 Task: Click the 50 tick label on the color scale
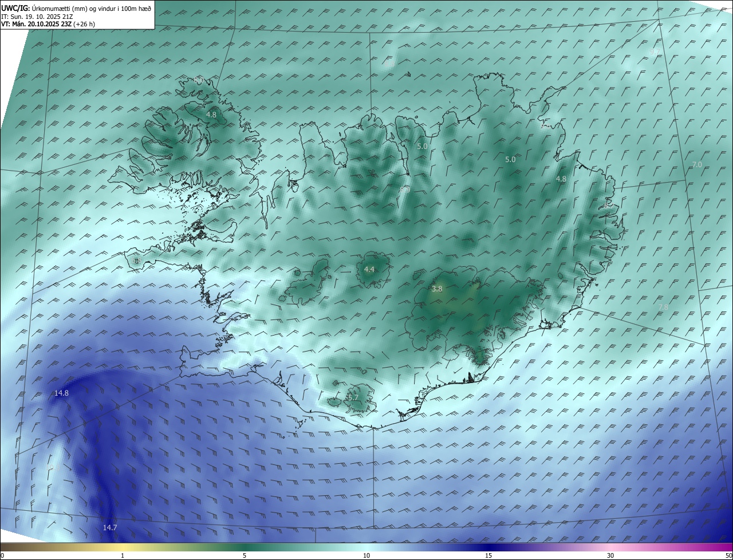click(728, 555)
